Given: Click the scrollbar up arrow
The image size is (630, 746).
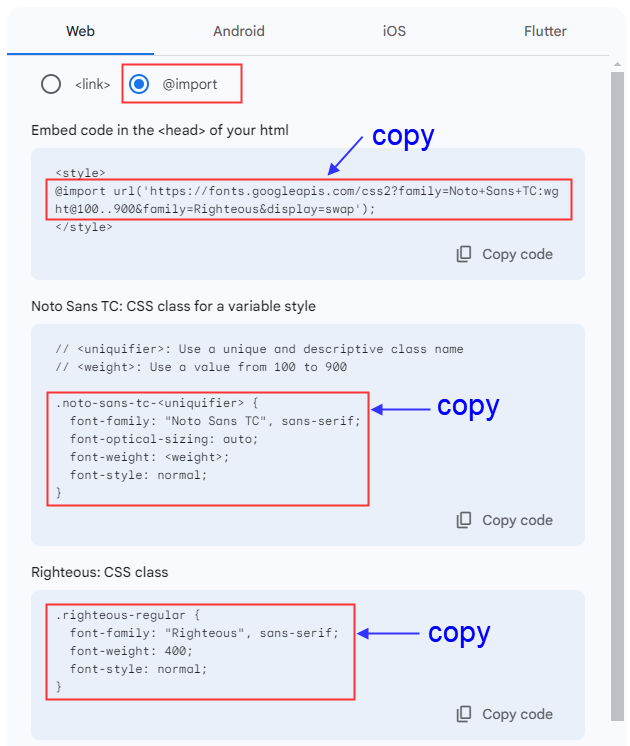Looking at the screenshot, I should click(x=618, y=65).
